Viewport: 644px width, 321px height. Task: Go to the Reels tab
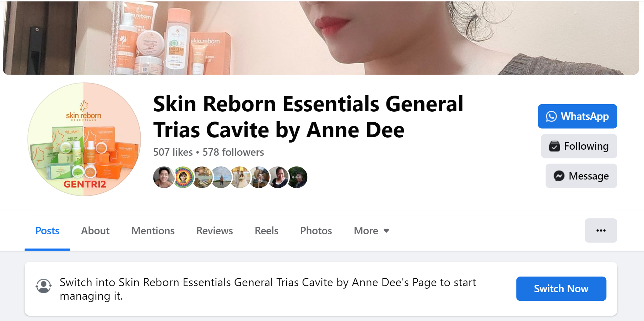point(266,231)
